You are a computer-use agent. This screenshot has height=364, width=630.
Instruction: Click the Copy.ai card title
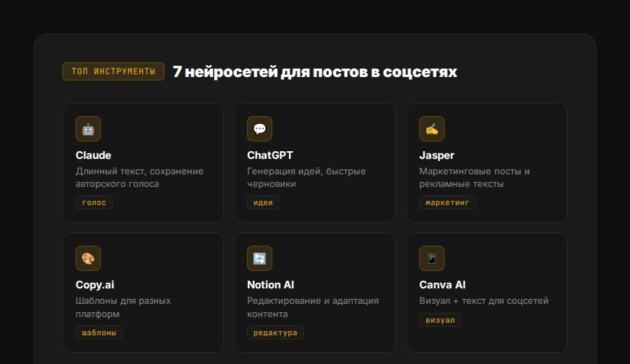tap(94, 285)
